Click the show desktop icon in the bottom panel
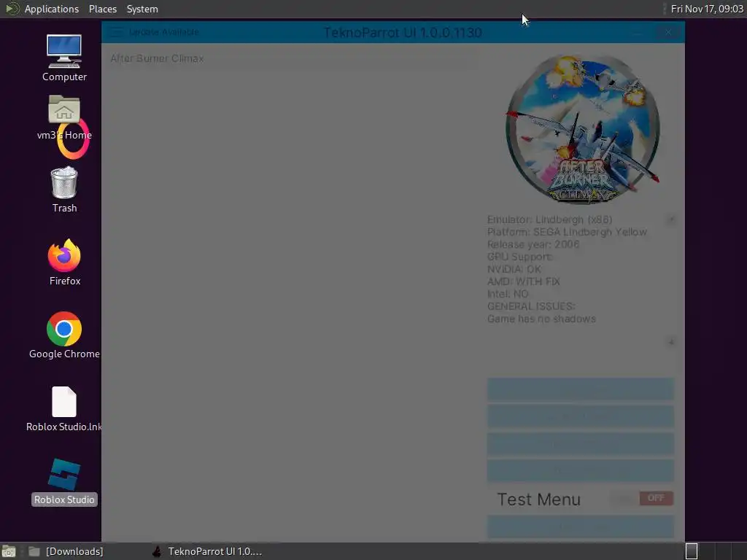747x560 pixels. point(9,551)
